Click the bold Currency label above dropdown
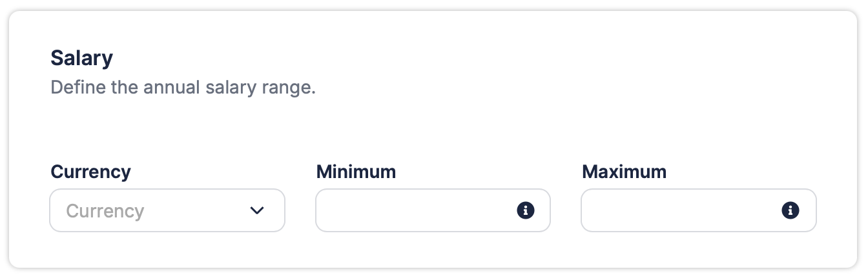The image size is (868, 280). click(x=90, y=172)
